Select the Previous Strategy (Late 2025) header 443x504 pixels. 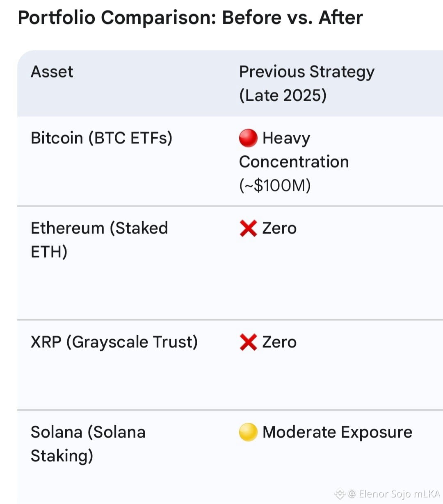[x=306, y=83]
